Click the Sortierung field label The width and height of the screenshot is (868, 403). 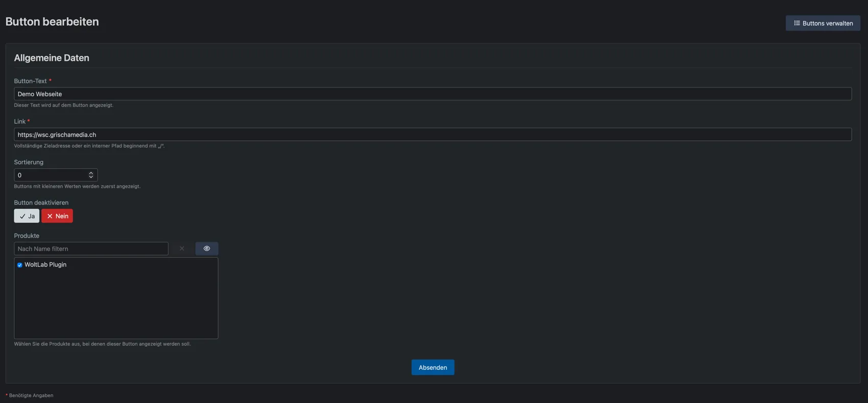pos(29,162)
